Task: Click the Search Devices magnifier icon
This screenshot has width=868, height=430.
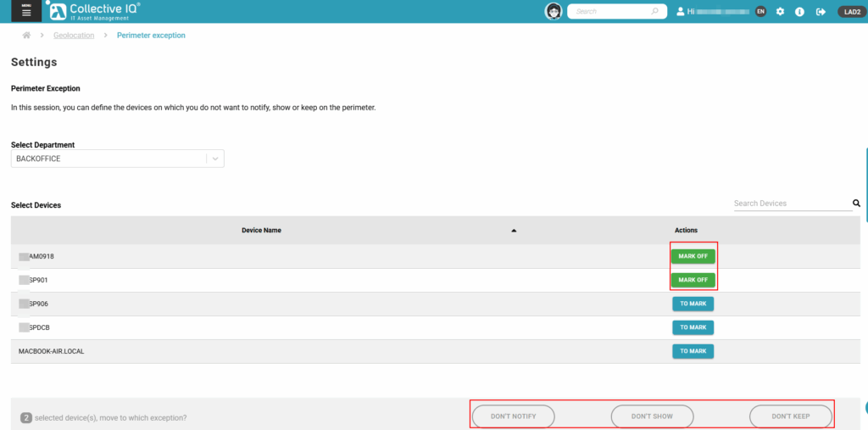Action: (x=856, y=204)
